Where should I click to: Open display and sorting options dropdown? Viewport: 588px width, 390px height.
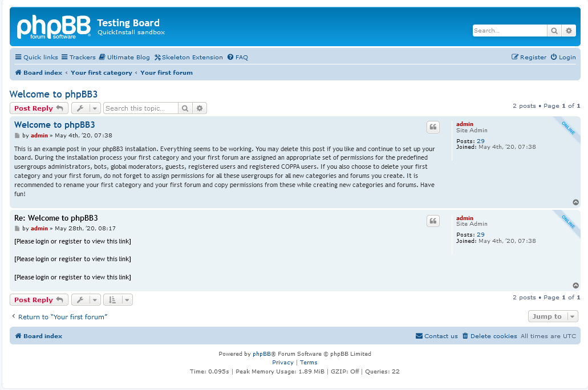(x=117, y=299)
